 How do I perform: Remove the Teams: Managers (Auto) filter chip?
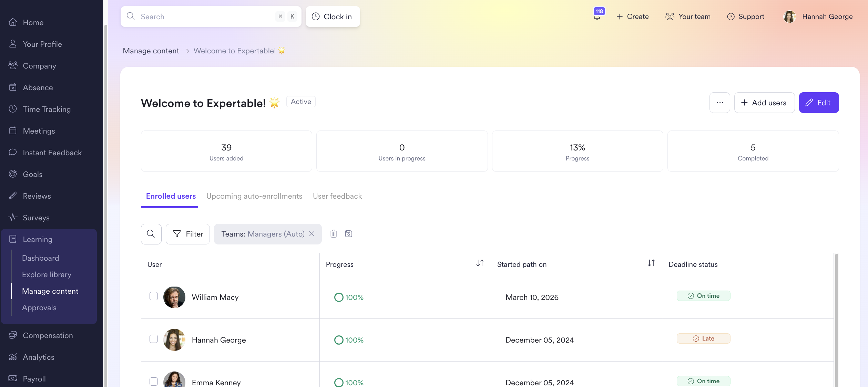click(x=312, y=234)
